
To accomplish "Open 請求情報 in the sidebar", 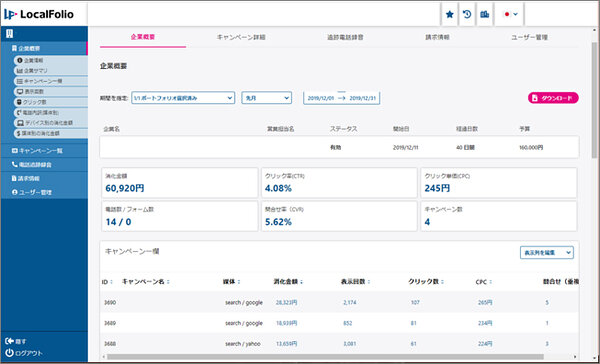I will pos(44,178).
